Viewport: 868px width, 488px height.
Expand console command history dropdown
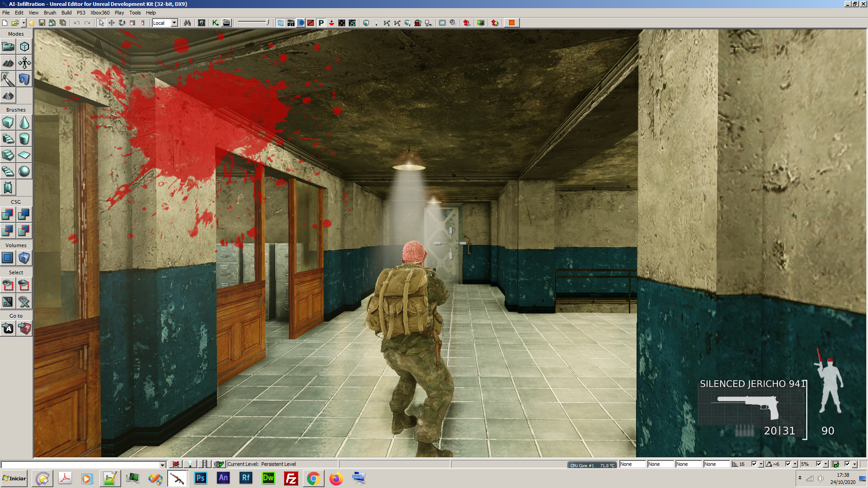point(162,465)
